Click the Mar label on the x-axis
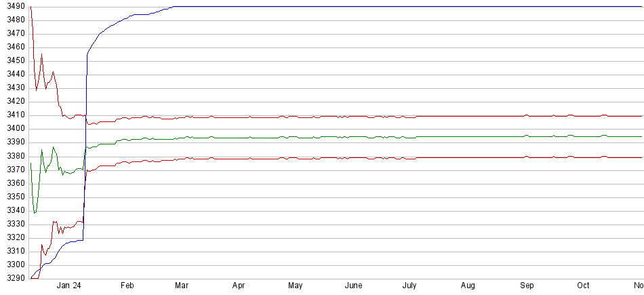Viewport: 644px width, 295px height. 181,286
